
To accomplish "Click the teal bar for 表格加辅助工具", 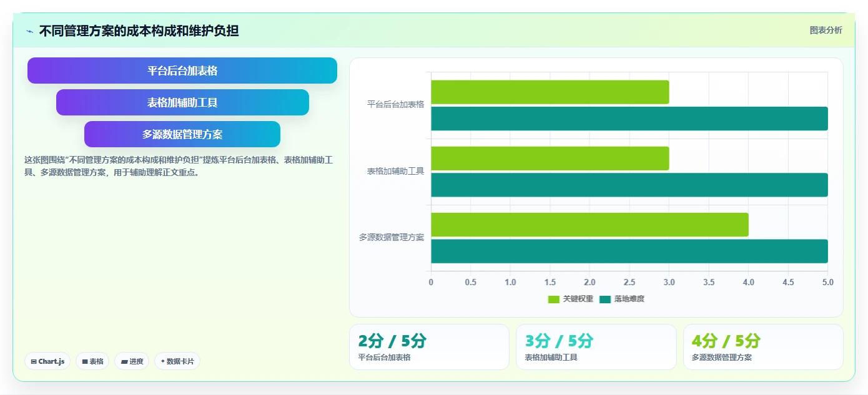I will pyautogui.click(x=629, y=185).
